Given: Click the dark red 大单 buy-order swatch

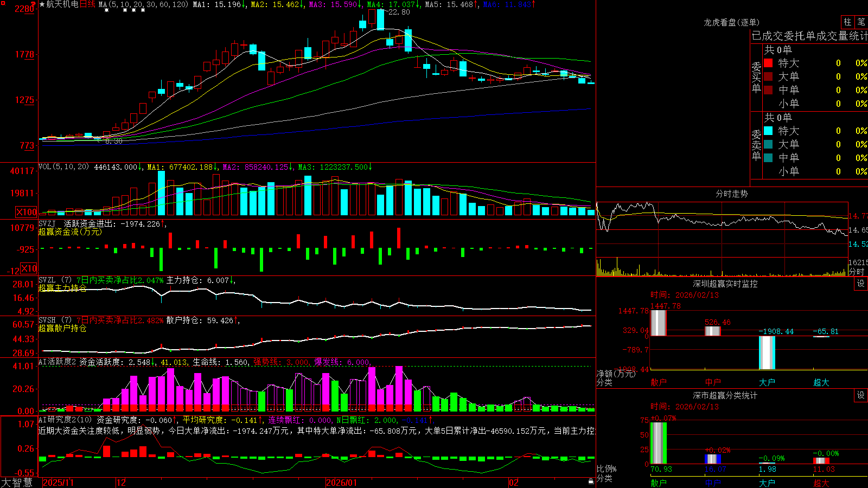Looking at the screenshot, I should tap(768, 76).
